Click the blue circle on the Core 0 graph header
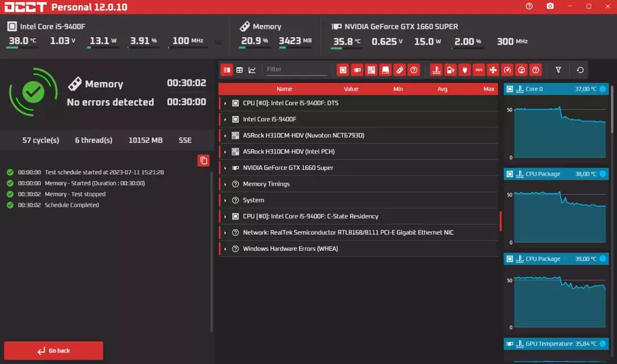 click(x=602, y=89)
